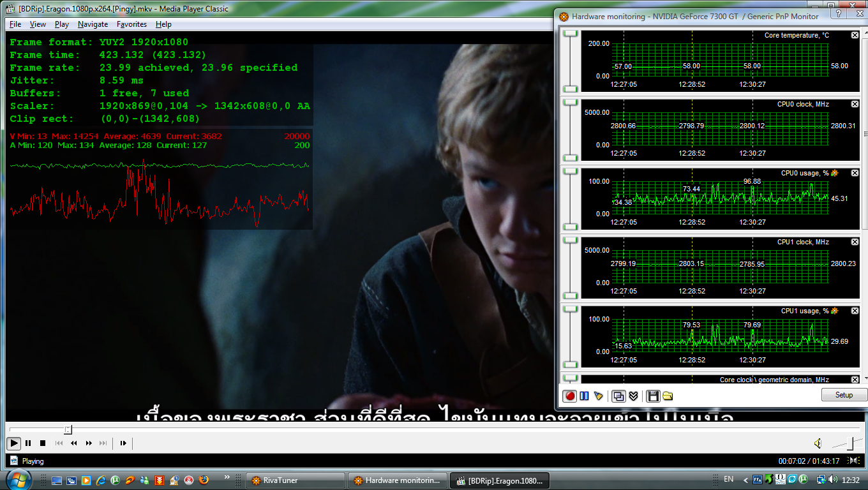Click the playback time 00:07:02 / 01:43:17
This screenshot has height=490, width=868.
(809, 461)
